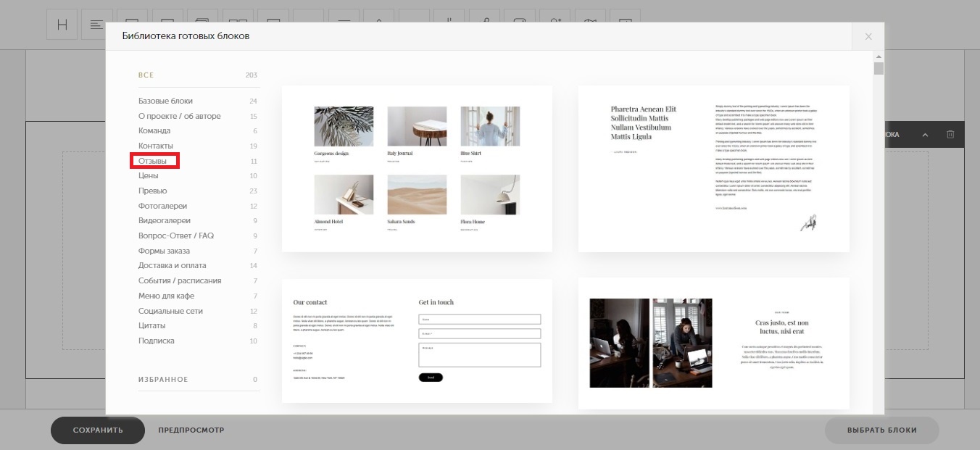Go to the Социальные сети category

coord(170,311)
